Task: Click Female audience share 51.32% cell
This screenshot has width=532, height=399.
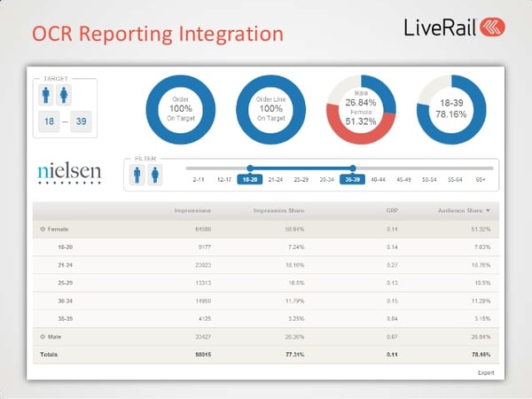Action: 481,230
